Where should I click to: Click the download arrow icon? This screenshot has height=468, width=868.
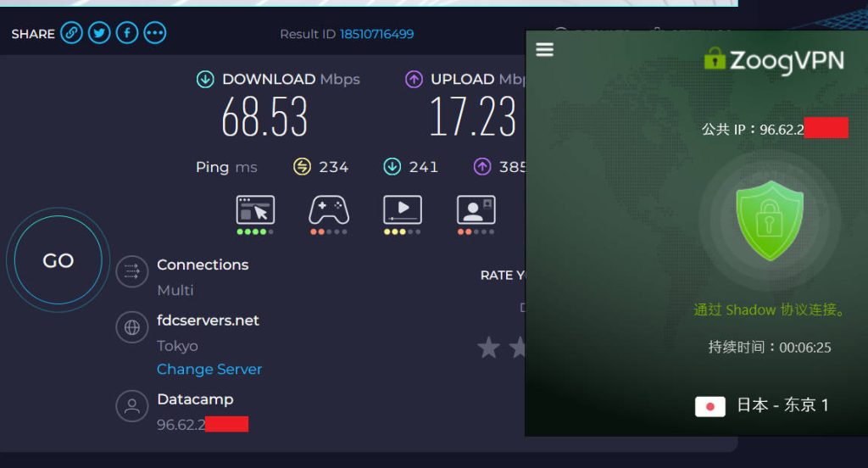tap(205, 80)
